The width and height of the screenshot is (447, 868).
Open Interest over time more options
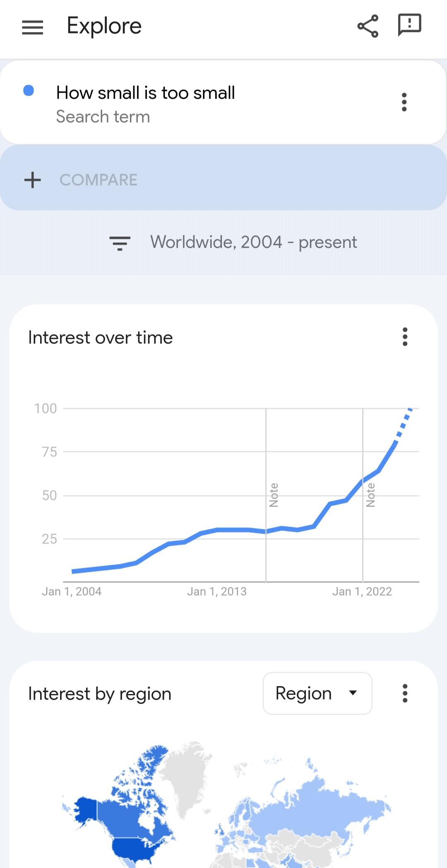point(405,337)
